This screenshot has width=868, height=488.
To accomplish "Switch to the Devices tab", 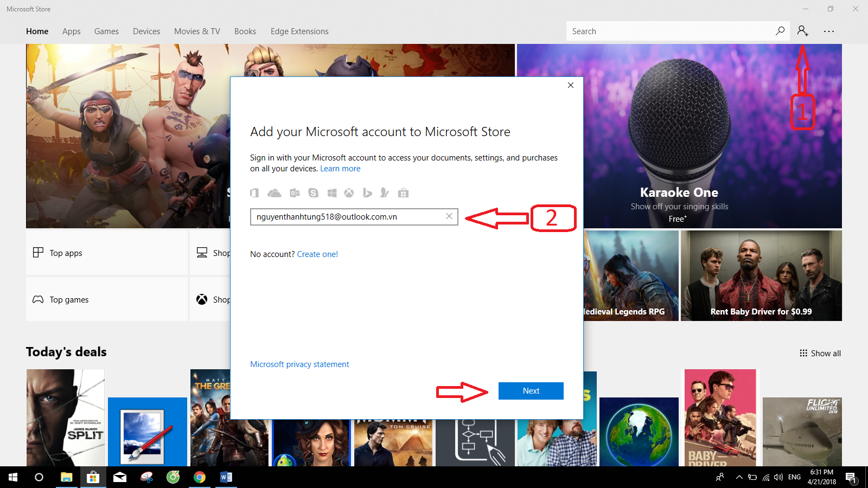I will (x=146, y=31).
